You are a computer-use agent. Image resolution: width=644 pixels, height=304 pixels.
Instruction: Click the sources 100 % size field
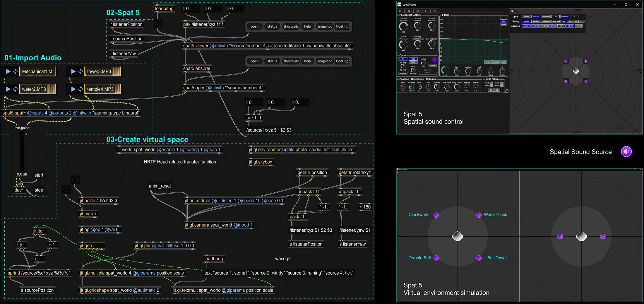pyautogui.click(x=561, y=26)
